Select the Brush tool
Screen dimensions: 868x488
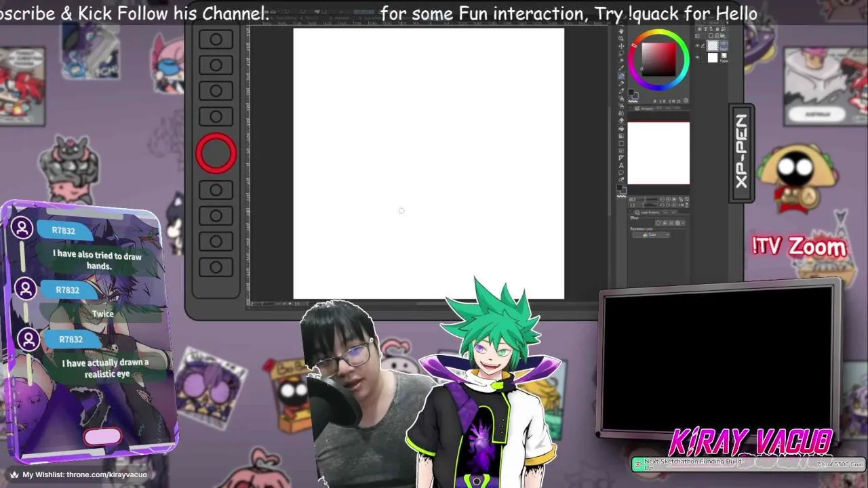[621, 91]
